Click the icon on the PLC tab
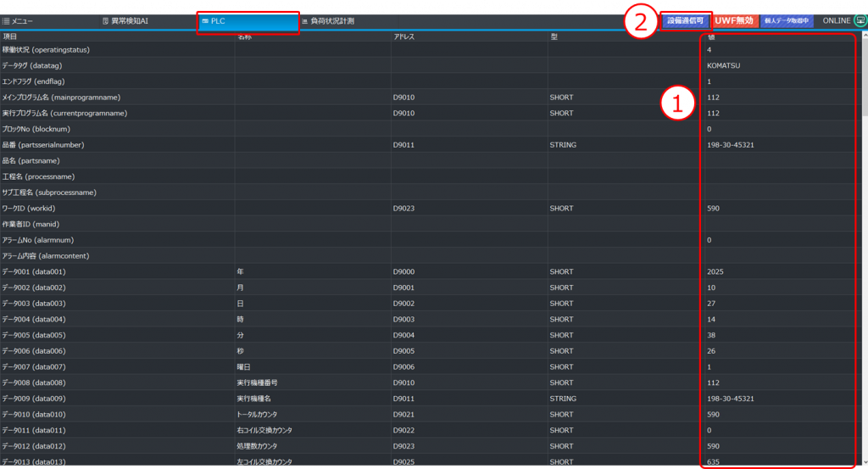868x469 pixels. (x=204, y=20)
